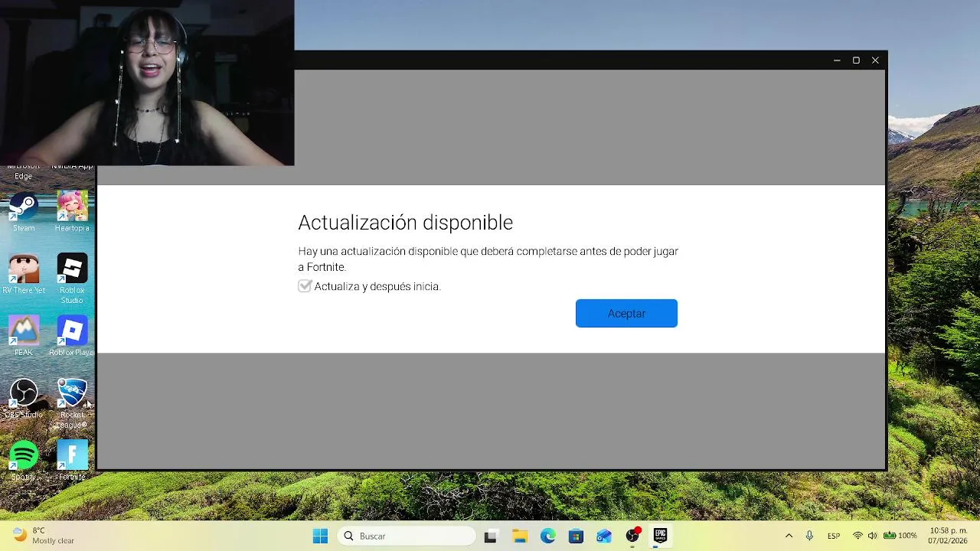This screenshot has width=980, height=551.
Task: Click the microphone tray icon
Action: point(809,536)
